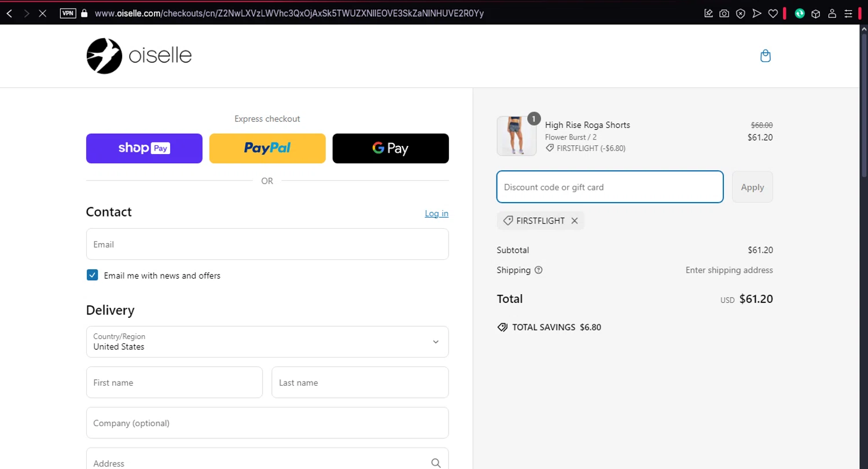Open the extensions cube icon

coord(815,13)
